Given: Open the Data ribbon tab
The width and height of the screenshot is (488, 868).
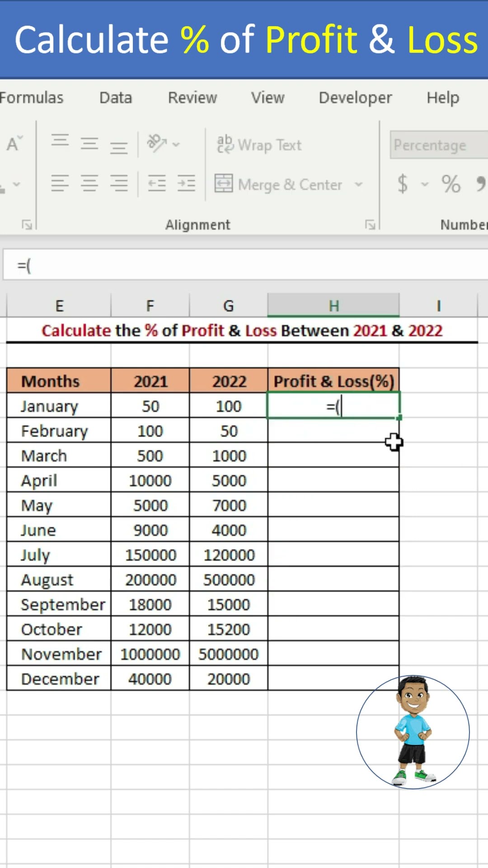Looking at the screenshot, I should 116,98.
